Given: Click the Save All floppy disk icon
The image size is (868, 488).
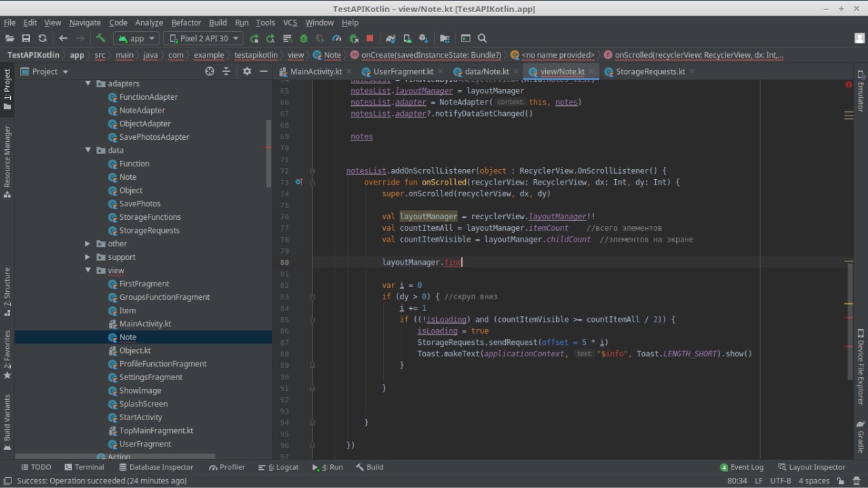Looking at the screenshot, I should 26,39.
